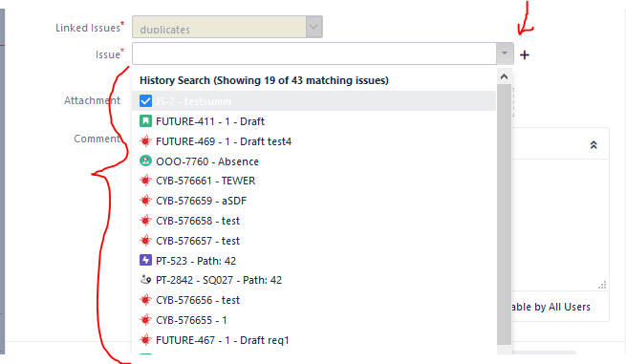Focus the Issue search input field
The image size is (626, 364).
pos(314,54)
